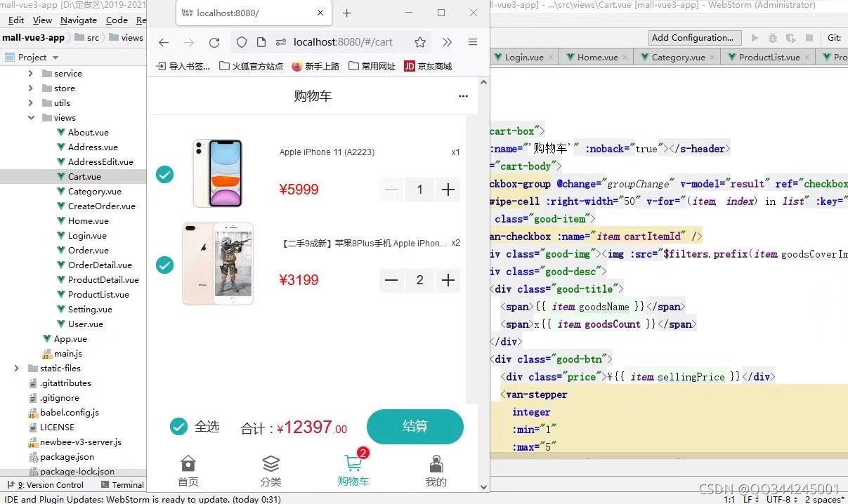
Task: Open a new browser tab
Action: (346, 13)
